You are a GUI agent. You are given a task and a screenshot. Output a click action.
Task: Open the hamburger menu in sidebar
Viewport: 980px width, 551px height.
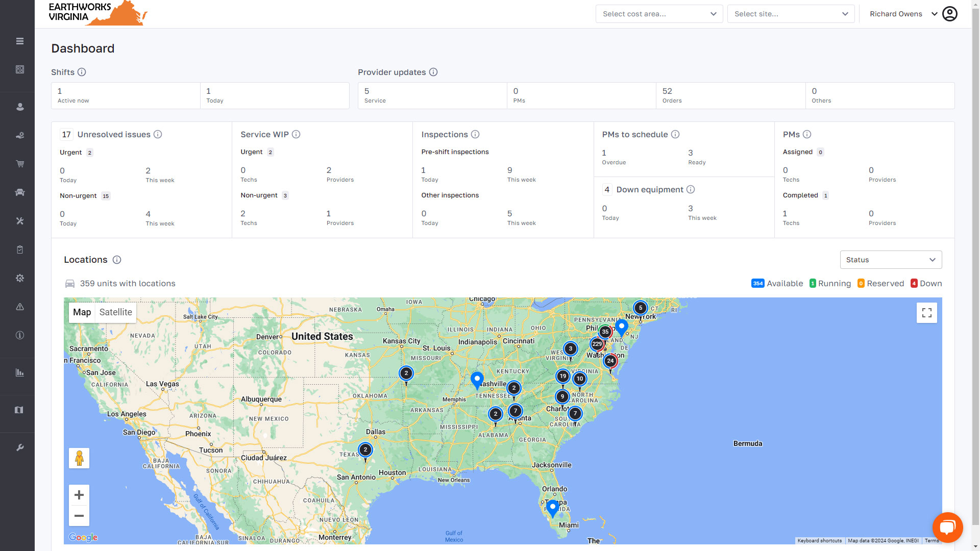point(20,41)
